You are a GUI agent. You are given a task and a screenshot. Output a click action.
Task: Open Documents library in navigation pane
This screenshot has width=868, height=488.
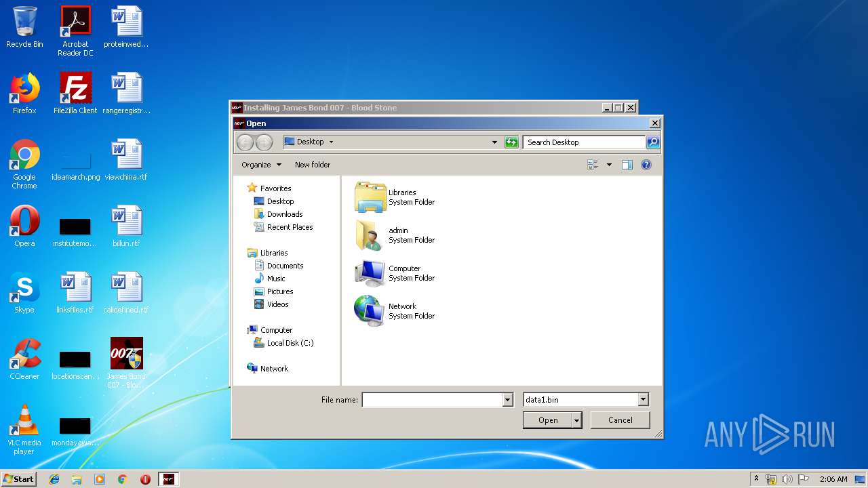[279, 266]
